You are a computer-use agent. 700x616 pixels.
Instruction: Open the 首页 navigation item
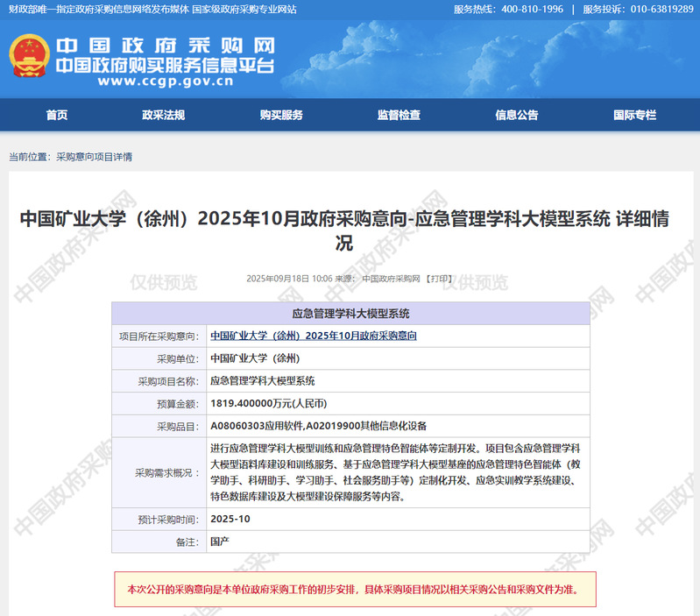[x=57, y=115]
